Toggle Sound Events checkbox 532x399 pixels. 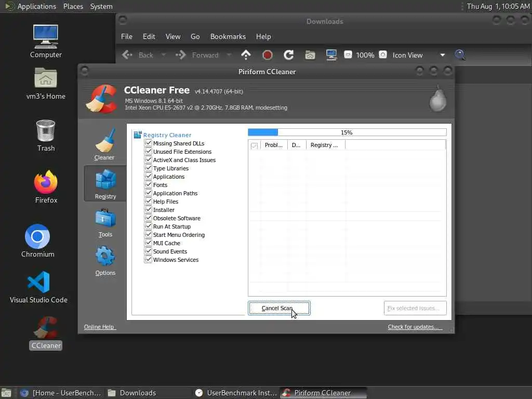(x=148, y=251)
